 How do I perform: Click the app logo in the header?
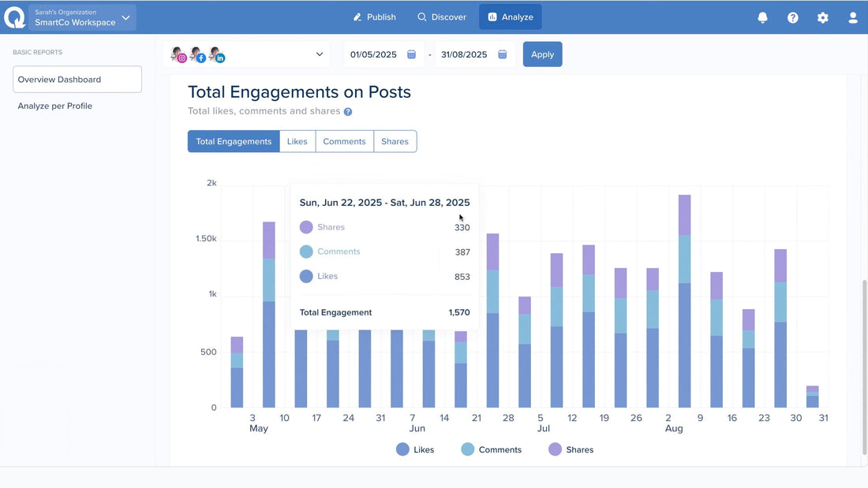[14, 17]
